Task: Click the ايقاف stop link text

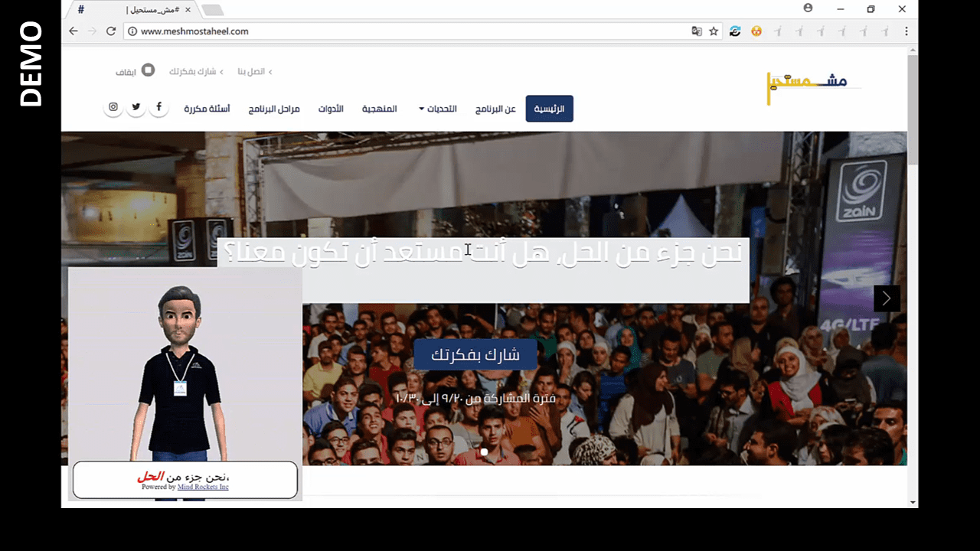Action: point(126,71)
